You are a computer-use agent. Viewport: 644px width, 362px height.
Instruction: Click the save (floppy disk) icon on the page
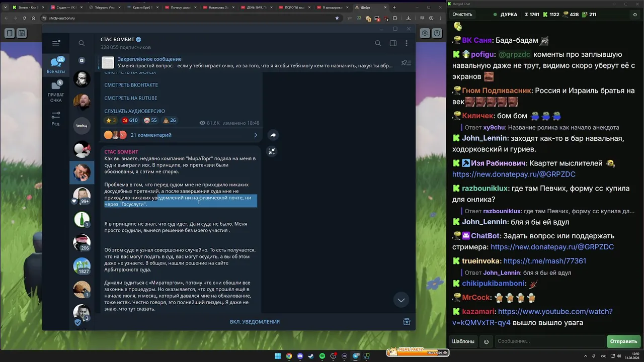(22, 33)
